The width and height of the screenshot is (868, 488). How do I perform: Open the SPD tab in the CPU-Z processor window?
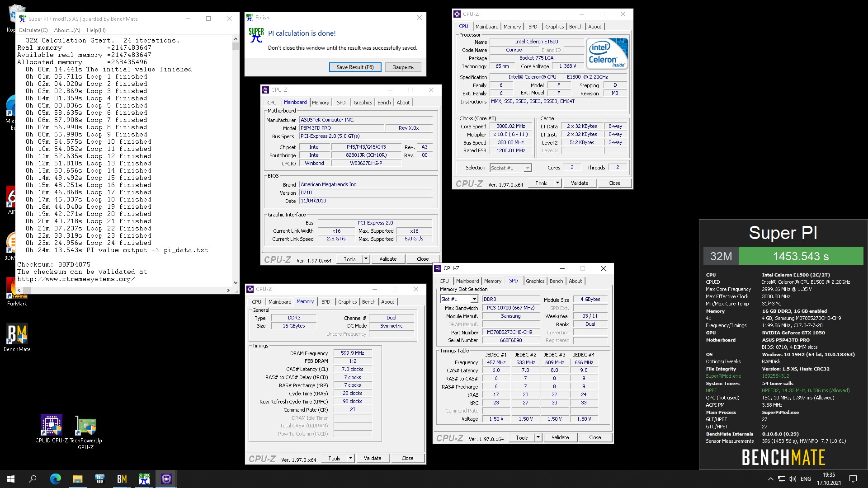click(533, 27)
